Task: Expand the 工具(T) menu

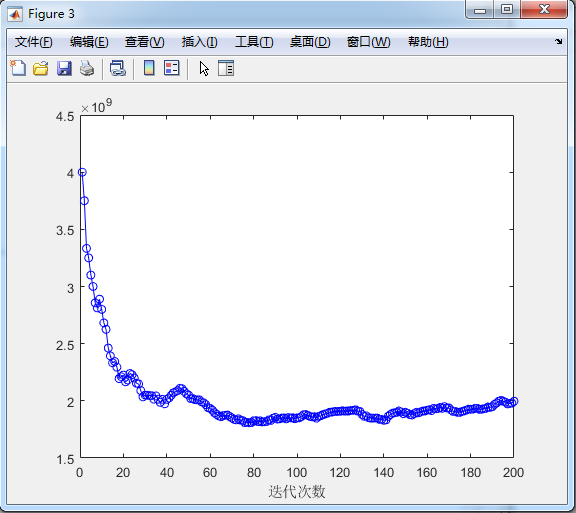Action: tap(254, 42)
